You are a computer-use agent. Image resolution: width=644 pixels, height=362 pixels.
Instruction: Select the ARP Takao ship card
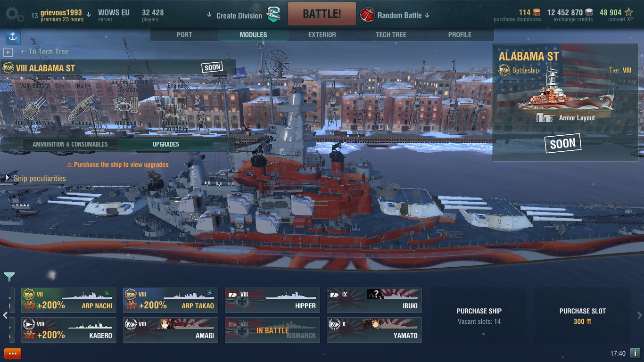tap(171, 300)
